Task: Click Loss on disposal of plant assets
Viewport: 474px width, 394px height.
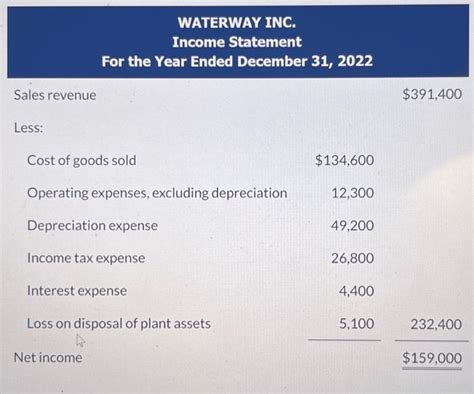Action: 119,324
